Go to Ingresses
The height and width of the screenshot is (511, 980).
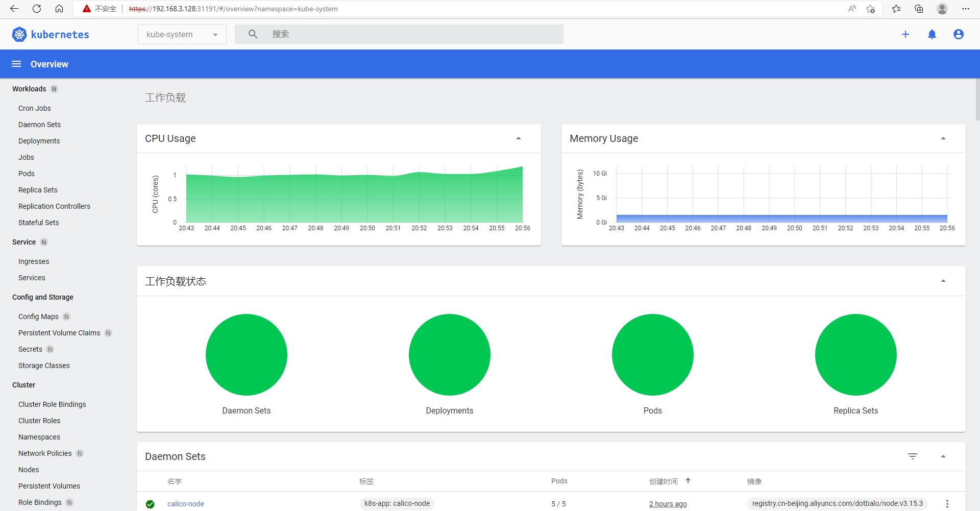(x=34, y=261)
